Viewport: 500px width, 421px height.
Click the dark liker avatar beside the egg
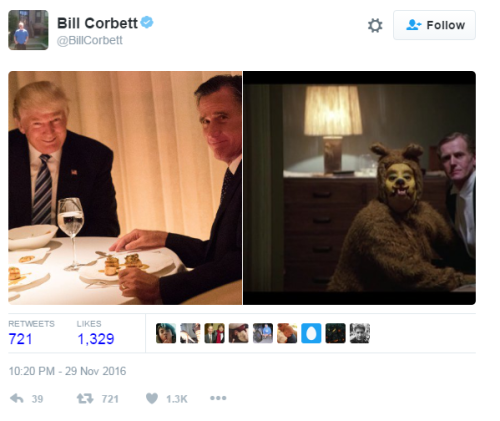coord(335,333)
